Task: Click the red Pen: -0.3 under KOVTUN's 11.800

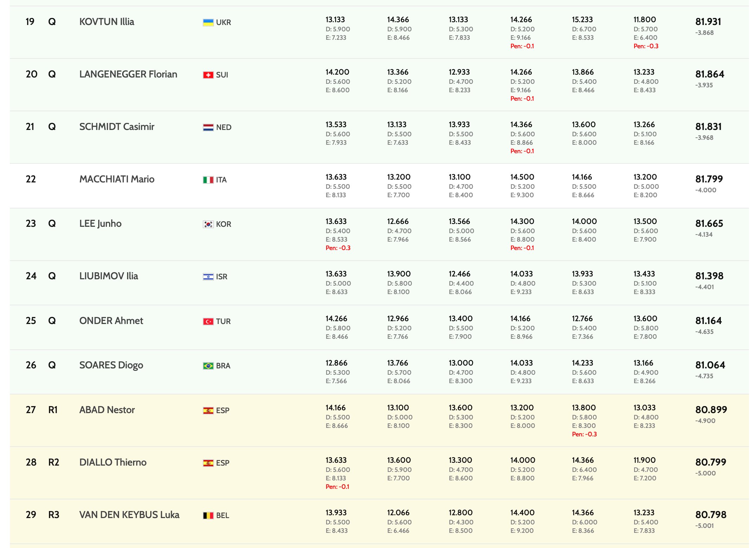Action: 646,46
